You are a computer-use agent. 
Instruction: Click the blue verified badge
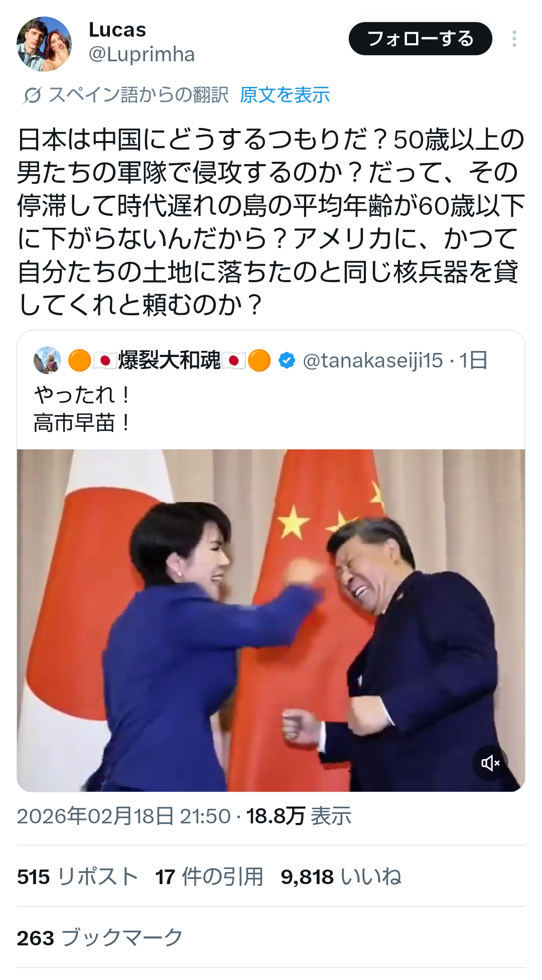click(287, 360)
